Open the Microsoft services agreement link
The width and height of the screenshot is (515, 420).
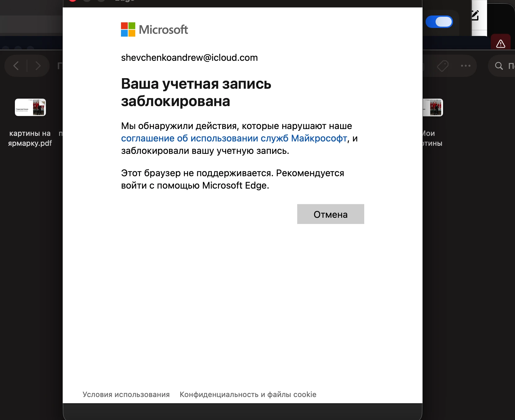pos(234,138)
